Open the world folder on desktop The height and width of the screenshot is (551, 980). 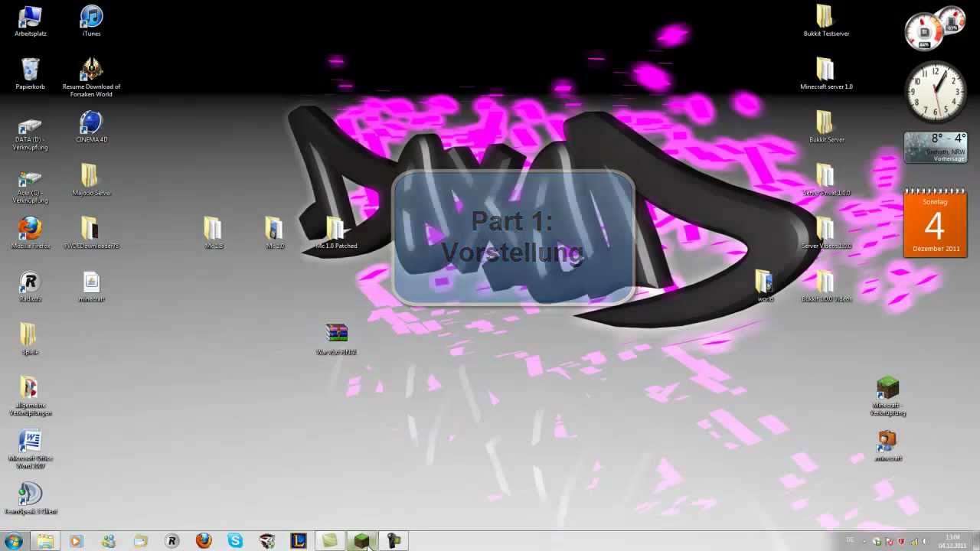(x=765, y=286)
